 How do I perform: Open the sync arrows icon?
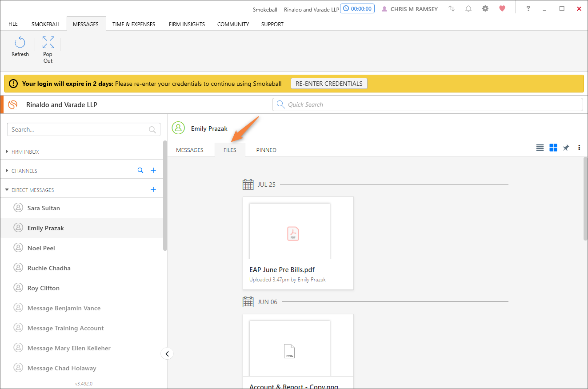(x=452, y=9)
